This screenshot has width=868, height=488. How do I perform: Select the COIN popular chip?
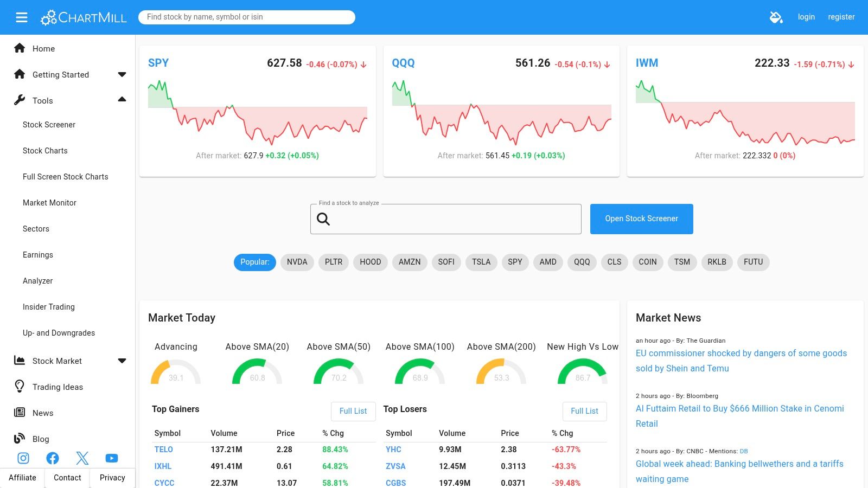648,262
